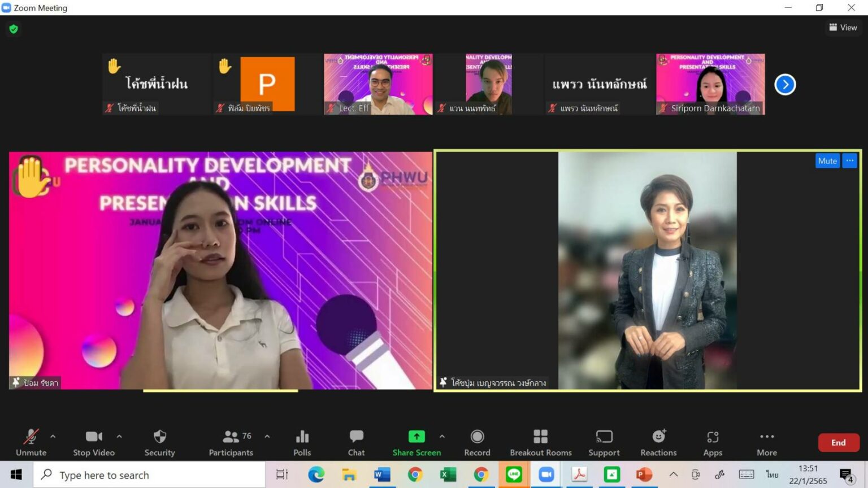Image resolution: width=868 pixels, height=488 pixels.
Task: Start recording the meeting
Action: tap(477, 442)
